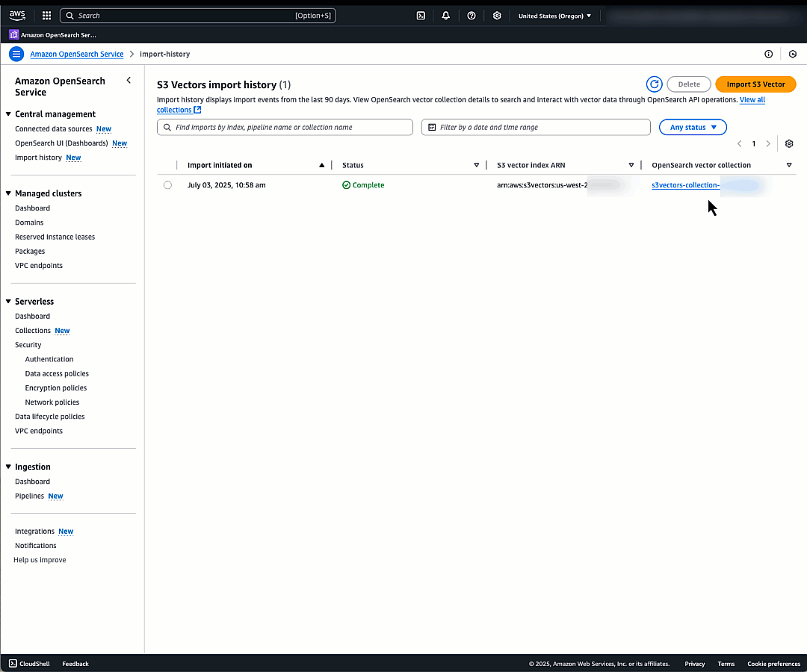Open Notifications in sidebar
Viewport: 807px width, 672px height.
click(36, 546)
